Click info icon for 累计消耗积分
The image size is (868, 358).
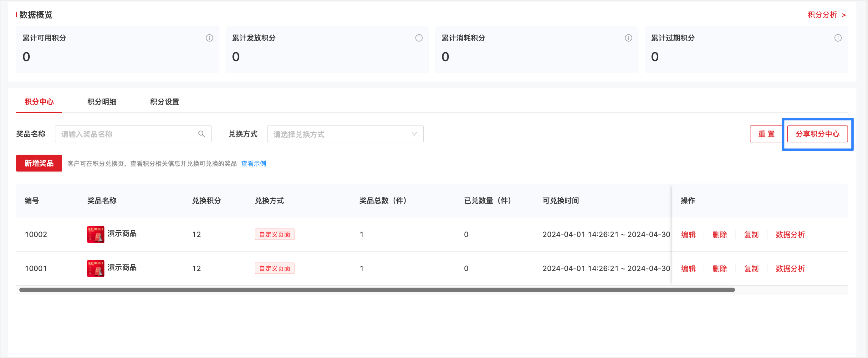(x=628, y=38)
